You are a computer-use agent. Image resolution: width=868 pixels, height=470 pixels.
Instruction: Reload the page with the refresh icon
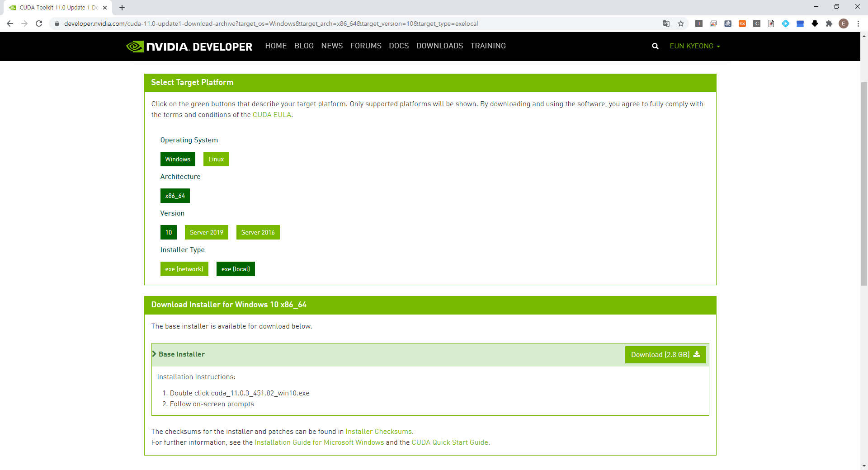[x=39, y=23]
